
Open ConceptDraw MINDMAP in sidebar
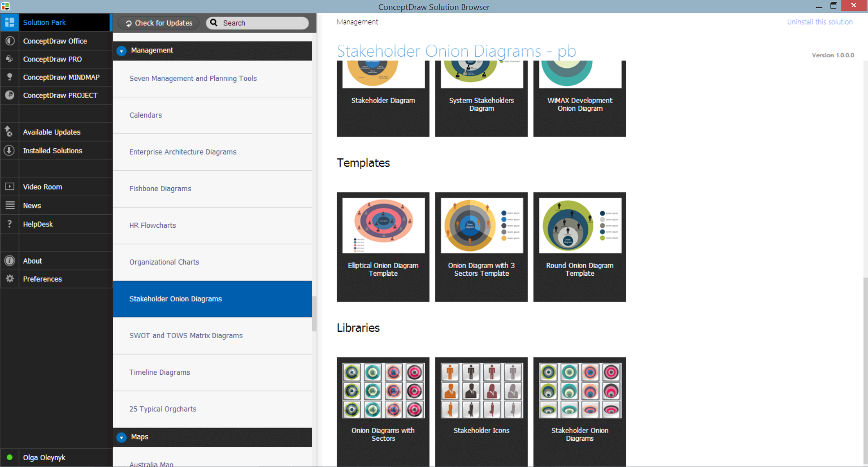[56, 77]
